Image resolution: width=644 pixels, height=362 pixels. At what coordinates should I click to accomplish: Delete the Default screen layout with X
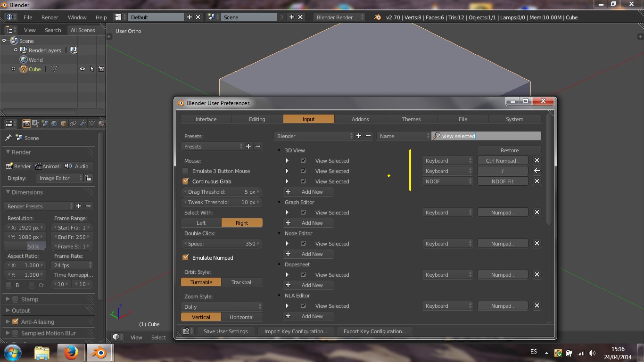pyautogui.click(x=198, y=17)
